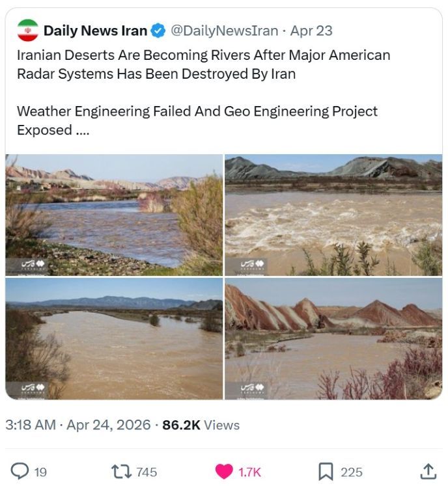Open the bottom-right red striped hills photo
The image size is (448, 486).
point(333,338)
